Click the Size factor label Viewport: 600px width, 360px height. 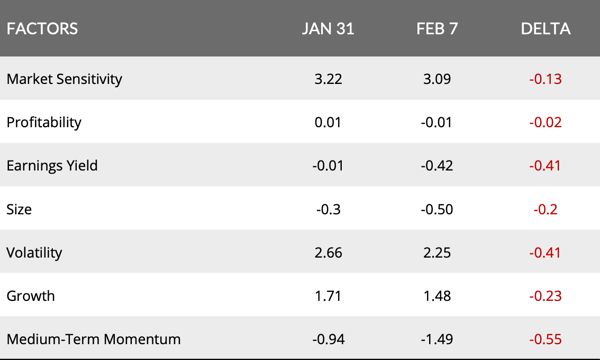point(19,209)
